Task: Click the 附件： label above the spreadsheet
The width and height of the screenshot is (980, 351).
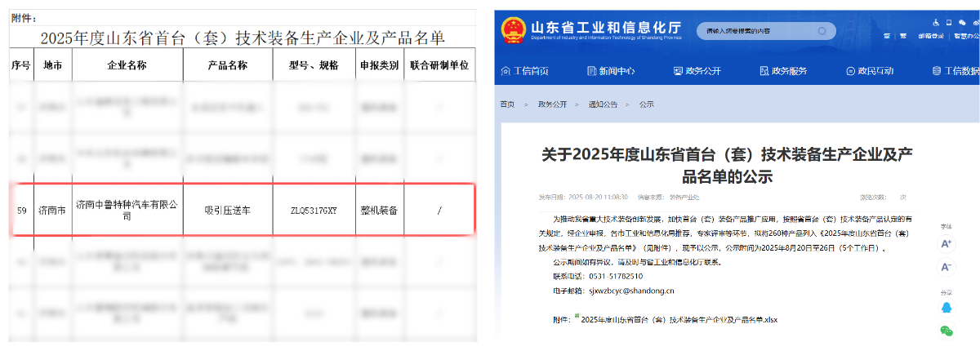Action: [24, 18]
